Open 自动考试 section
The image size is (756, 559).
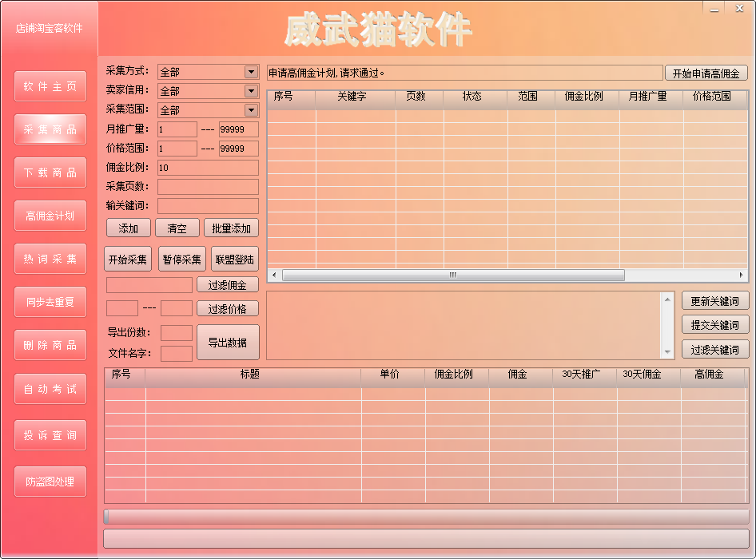pyautogui.click(x=50, y=389)
